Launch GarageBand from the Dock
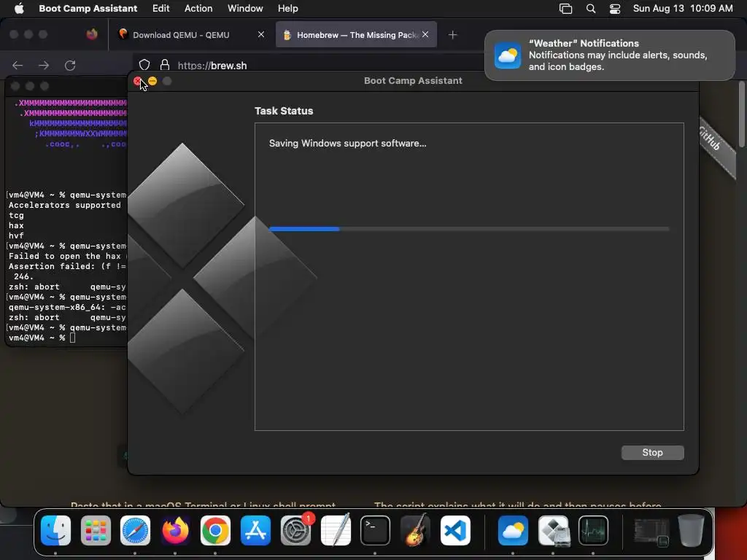 coord(415,530)
